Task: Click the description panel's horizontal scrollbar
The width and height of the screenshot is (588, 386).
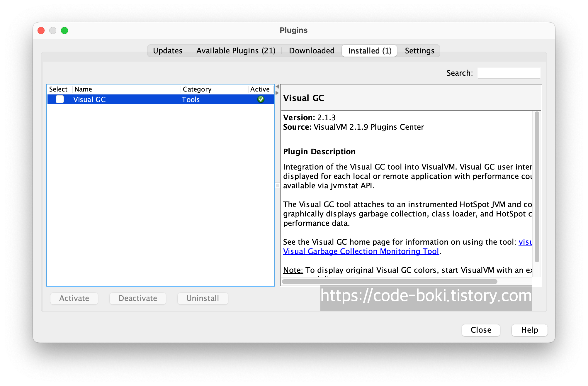Action: [x=390, y=282]
